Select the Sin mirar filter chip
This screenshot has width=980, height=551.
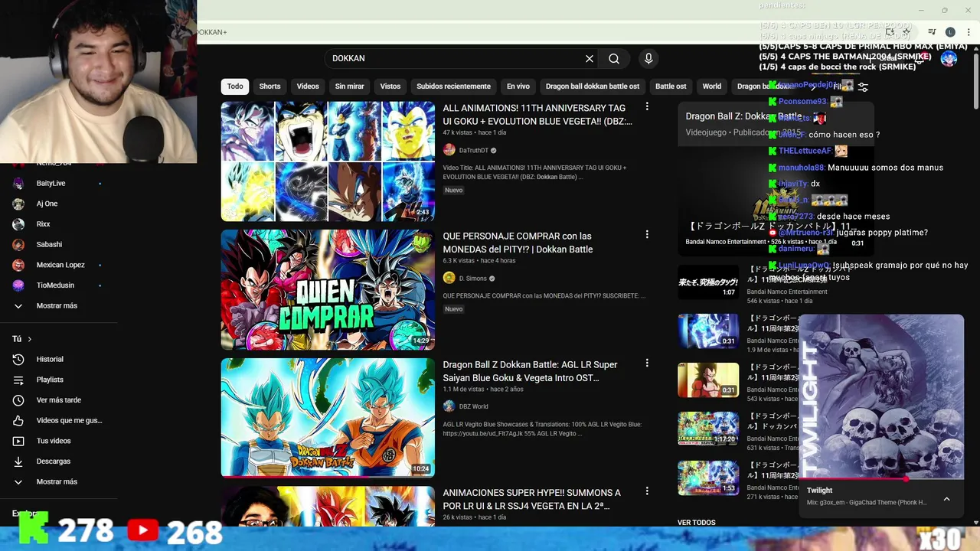pyautogui.click(x=349, y=86)
